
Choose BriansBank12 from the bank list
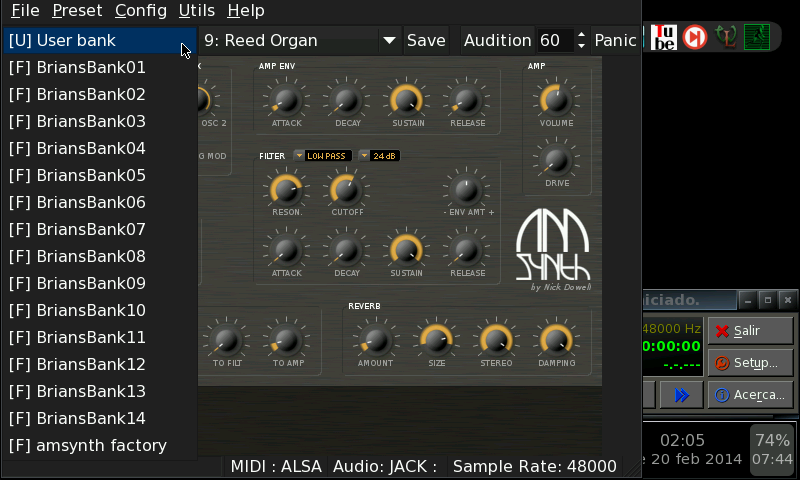(x=100, y=365)
